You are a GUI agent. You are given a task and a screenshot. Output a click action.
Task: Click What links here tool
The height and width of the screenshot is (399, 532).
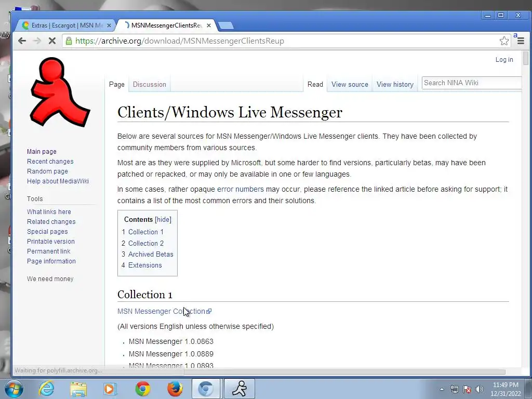pyautogui.click(x=49, y=212)
